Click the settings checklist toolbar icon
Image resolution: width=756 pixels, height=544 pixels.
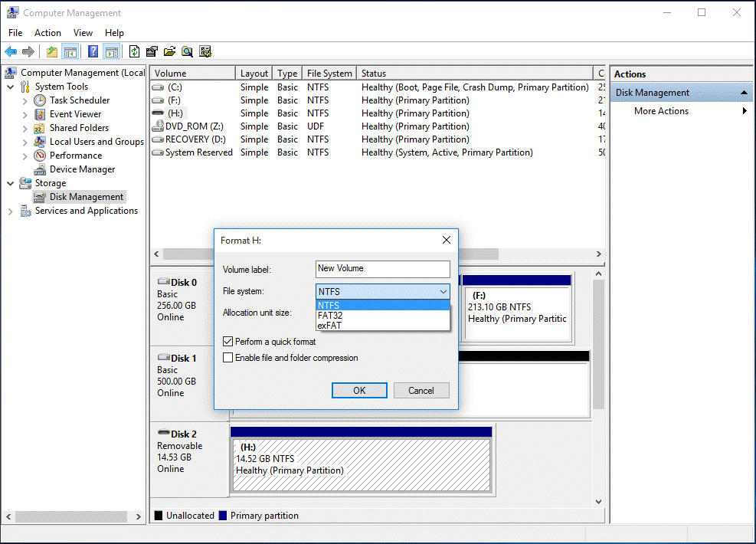[x=205, y=51]
